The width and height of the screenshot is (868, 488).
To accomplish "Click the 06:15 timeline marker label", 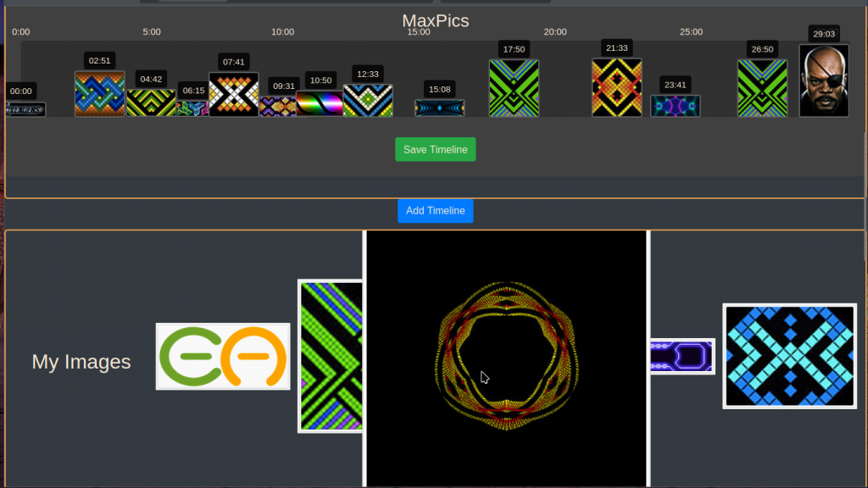I will pyautogui.click(x=193, y=90).
